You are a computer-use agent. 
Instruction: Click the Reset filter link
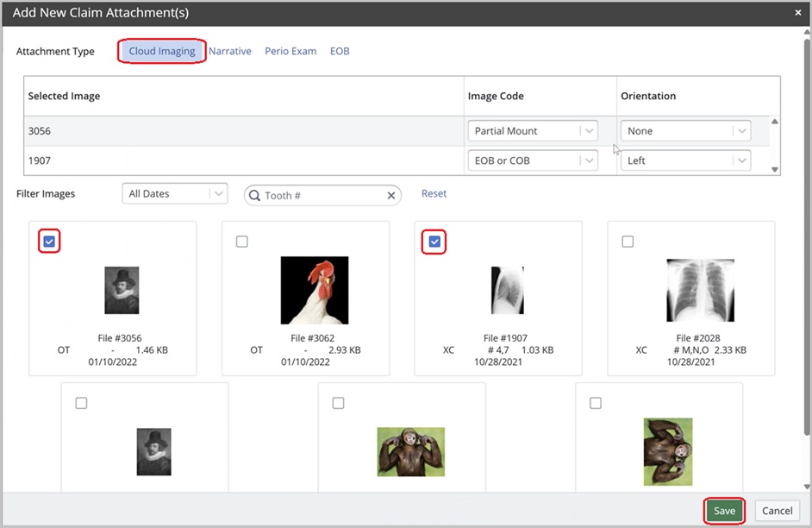click(x=434, y=193)
